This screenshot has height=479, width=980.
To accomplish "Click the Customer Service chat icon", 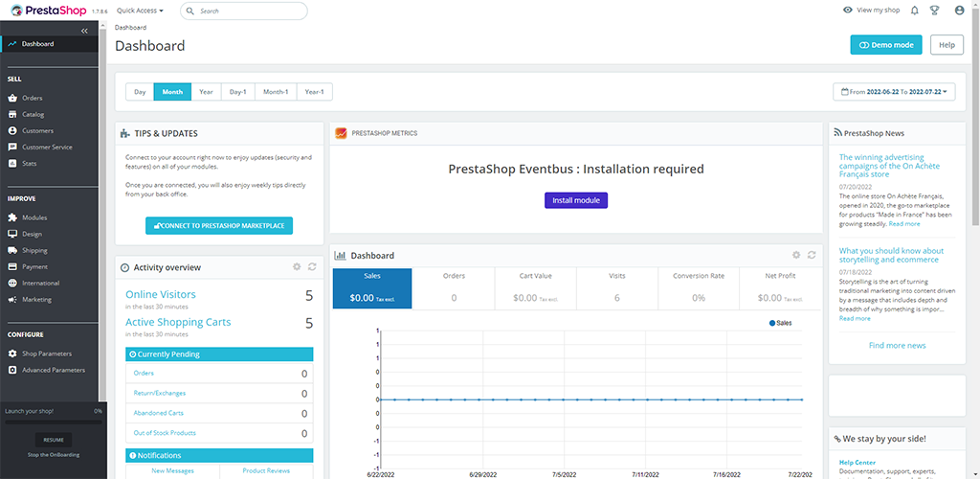I will [x=11, y=147].
